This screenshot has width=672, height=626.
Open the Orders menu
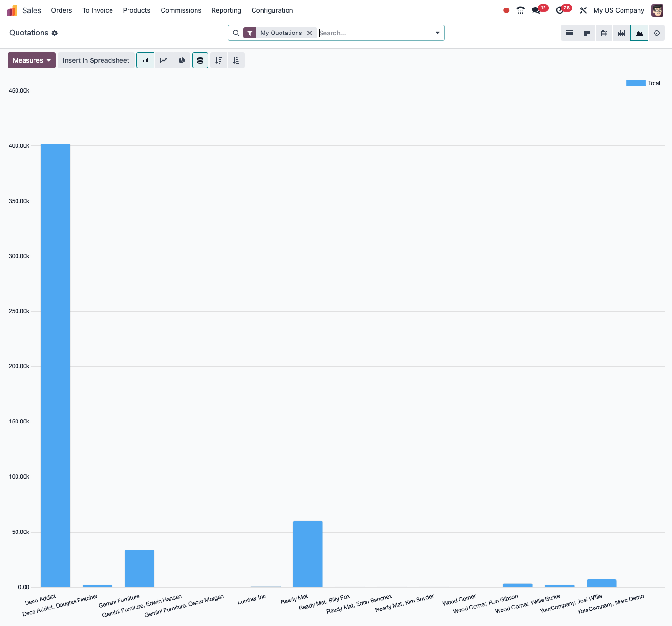coord(62,10)
